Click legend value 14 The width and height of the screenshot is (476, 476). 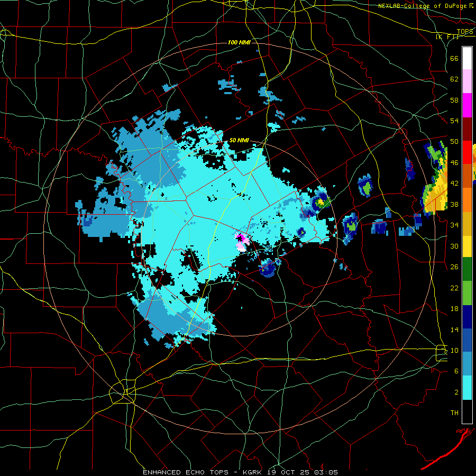pyautogui.click(x=454, y=329)
